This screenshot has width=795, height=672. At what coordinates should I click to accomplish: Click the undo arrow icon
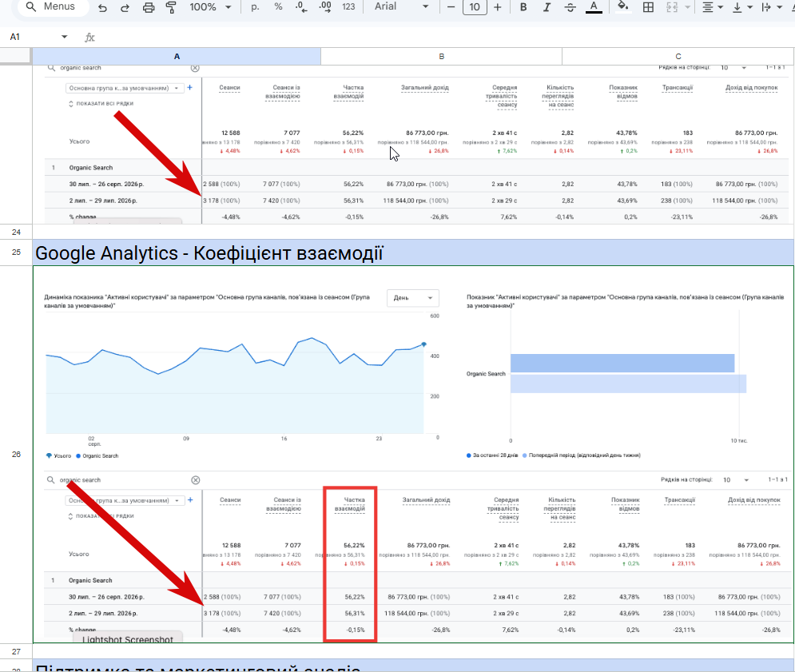pyautogui.click(x=102, y=7)
